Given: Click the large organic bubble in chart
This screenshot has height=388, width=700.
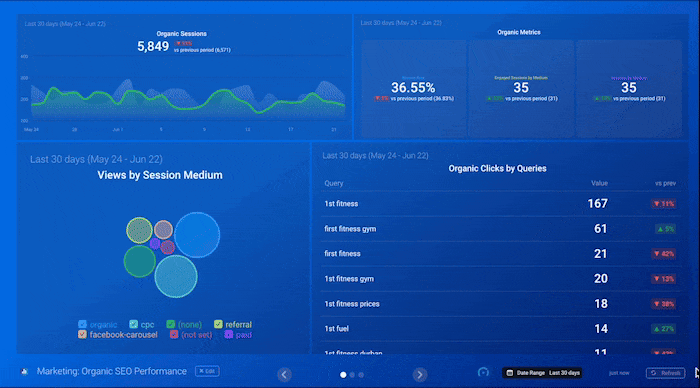Looking at the screenshot, I should point(197,235).
